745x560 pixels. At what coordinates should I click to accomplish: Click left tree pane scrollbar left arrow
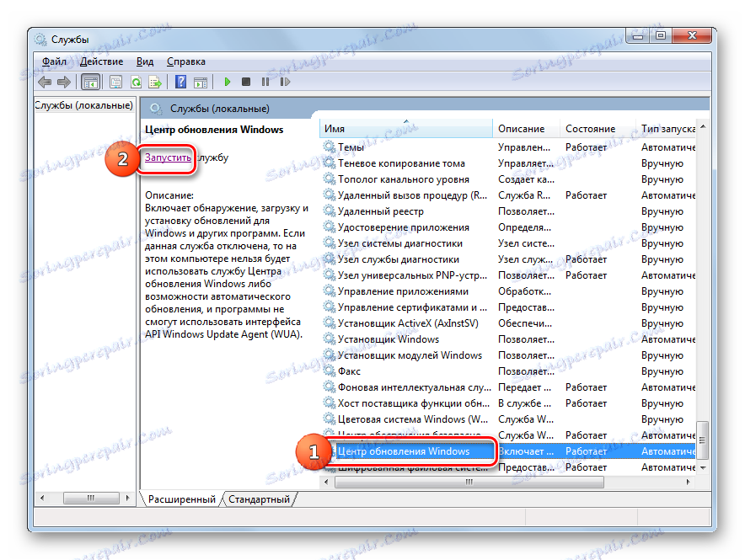[42, 499]
